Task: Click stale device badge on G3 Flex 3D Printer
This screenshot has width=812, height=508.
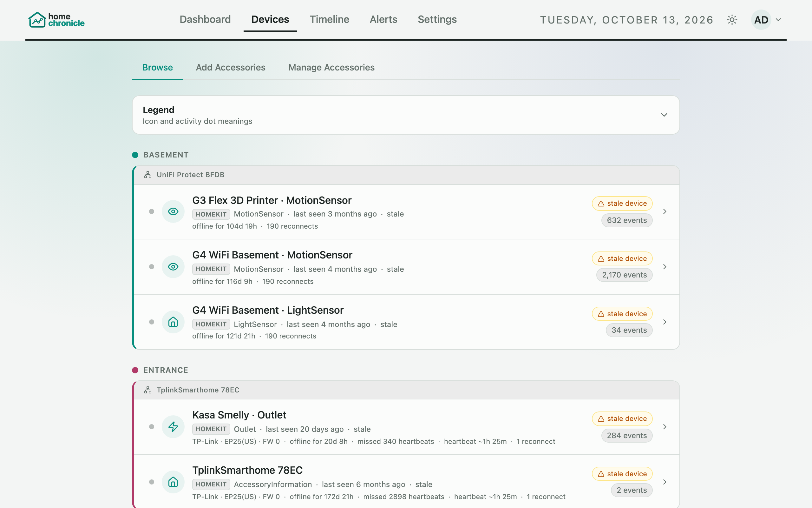Action: tap(622, 203)
